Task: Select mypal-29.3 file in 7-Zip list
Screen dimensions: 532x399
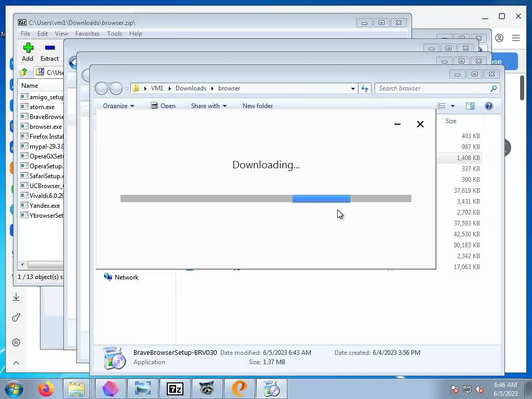Action: [x=42, y=146]
